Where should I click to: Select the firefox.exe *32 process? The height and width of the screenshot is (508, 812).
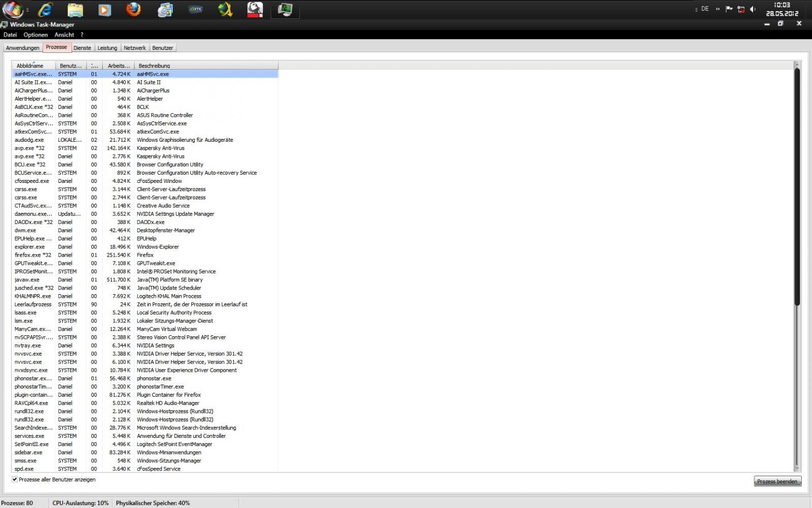point(145,255)
